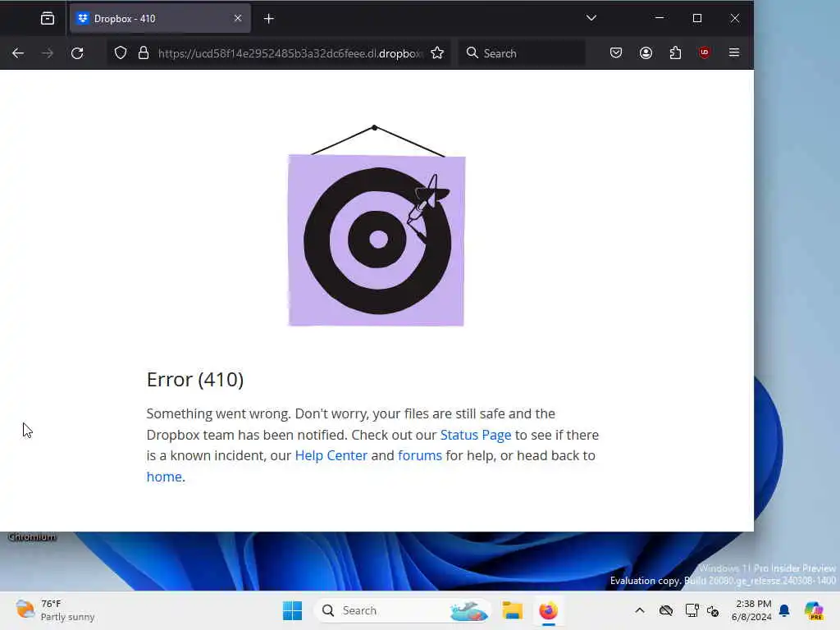The height and width of the screenshot is (630, 840).
Task: Maximize the Firefox window
Action: [x=697, y=18]
